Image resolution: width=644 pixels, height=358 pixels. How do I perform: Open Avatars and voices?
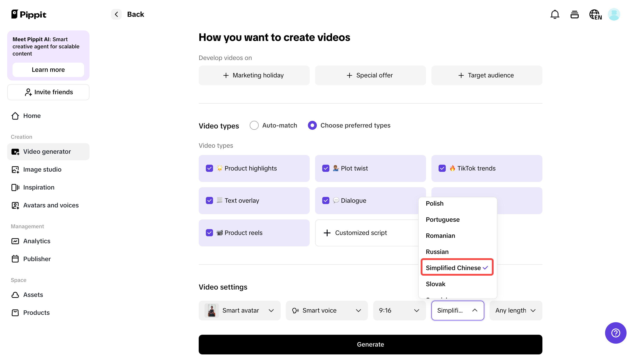coord(51,205)
